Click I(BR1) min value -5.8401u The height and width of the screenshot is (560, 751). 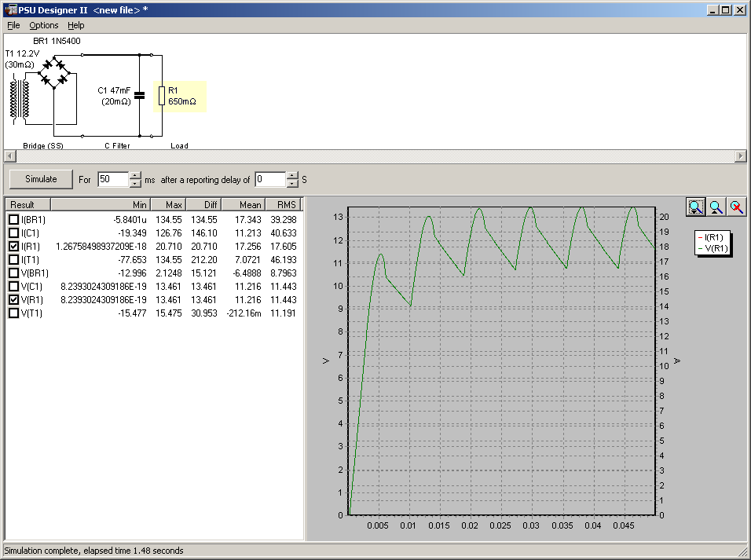(130, 219)
